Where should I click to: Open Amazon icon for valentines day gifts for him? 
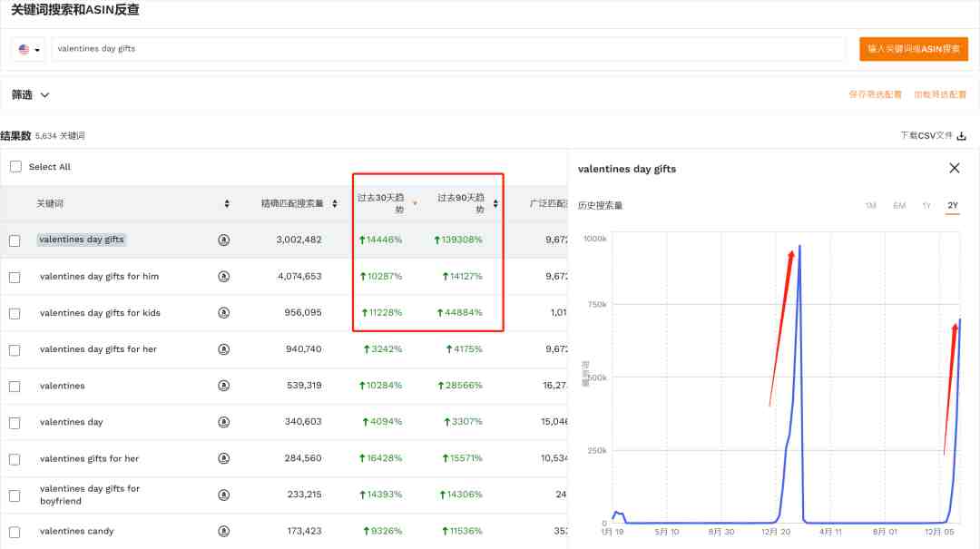[224, 277]
